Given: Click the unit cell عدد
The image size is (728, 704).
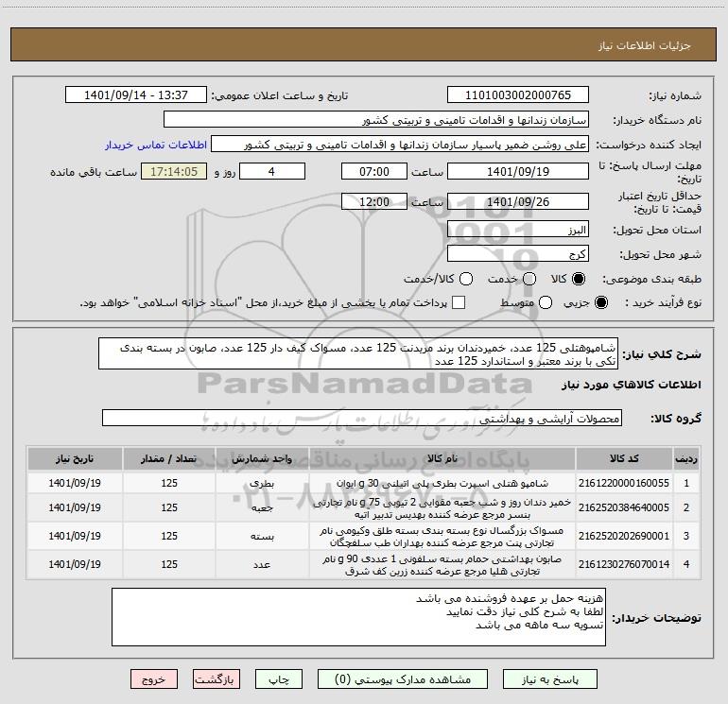Looking at the screenshot, I should click(262, 564).
